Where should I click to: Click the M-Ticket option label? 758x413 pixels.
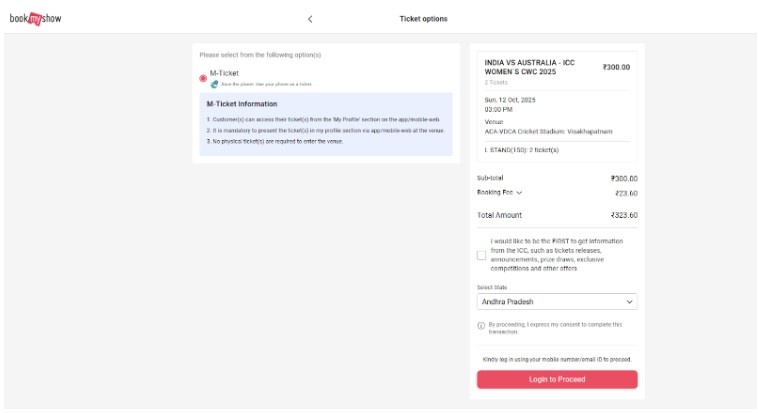click(224, 73)
